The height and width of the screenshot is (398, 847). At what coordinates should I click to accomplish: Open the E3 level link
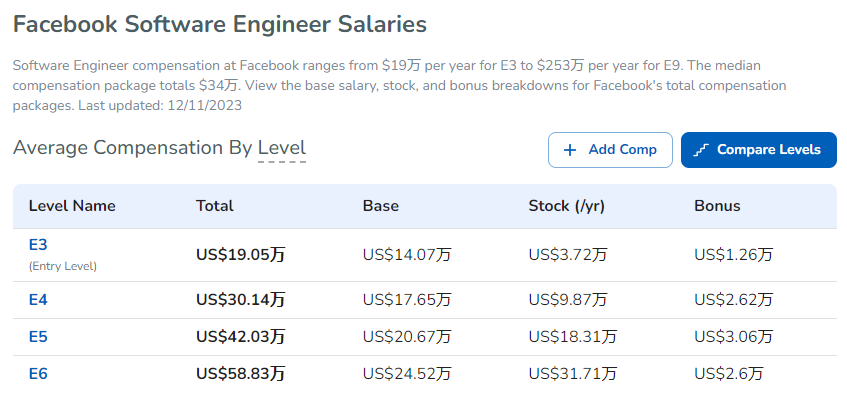[38, 245]
